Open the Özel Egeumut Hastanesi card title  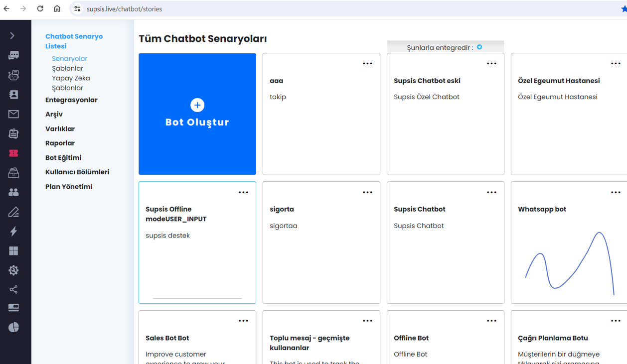[x=559, y=81]
